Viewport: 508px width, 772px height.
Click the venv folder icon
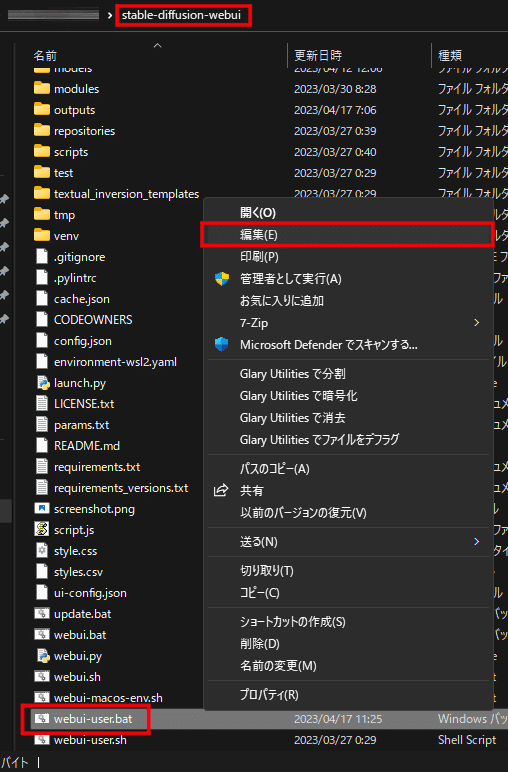(42, 235)
